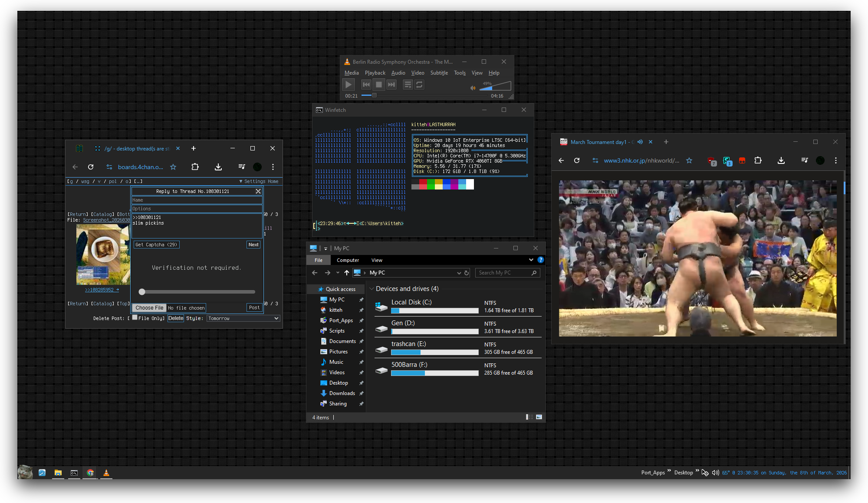
Task: Open the VLC Subtitle menu
Action: coord(439,73)
